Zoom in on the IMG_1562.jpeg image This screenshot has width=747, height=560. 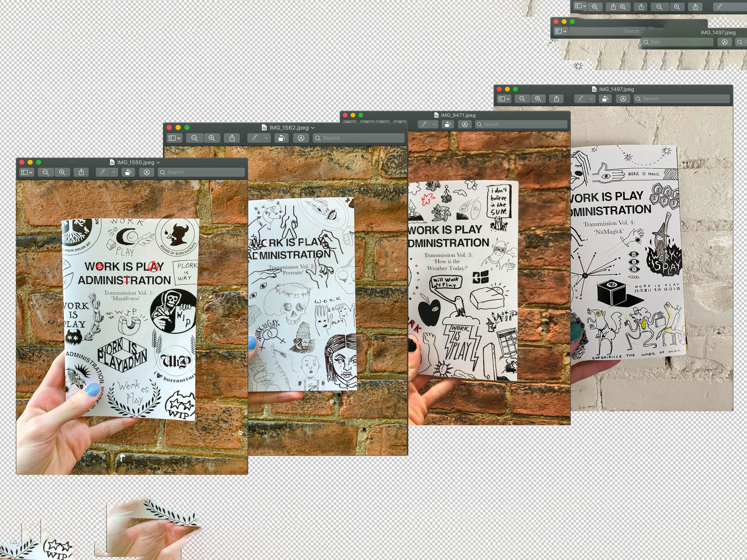coord(212,138)
